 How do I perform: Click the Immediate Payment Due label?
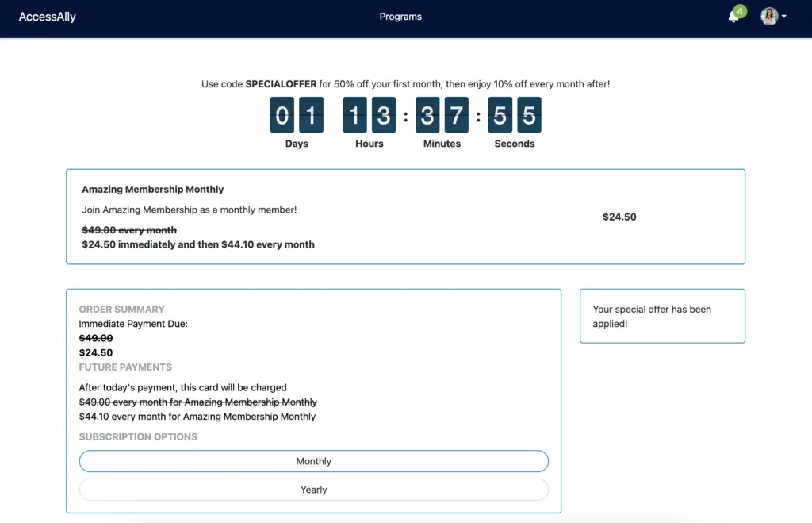pos(133,324)
